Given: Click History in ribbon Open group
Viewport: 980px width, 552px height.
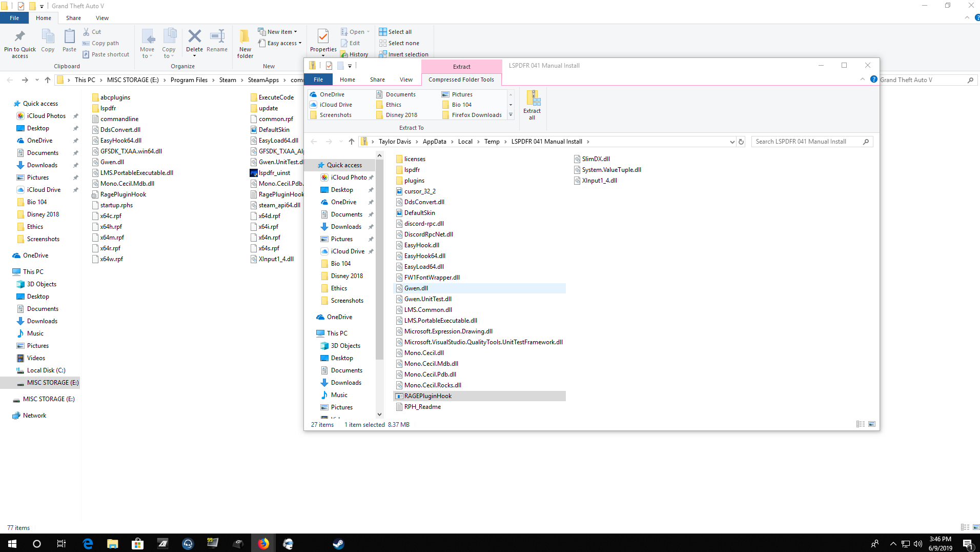Looking at the screenshot, I should tap(354, 54).
